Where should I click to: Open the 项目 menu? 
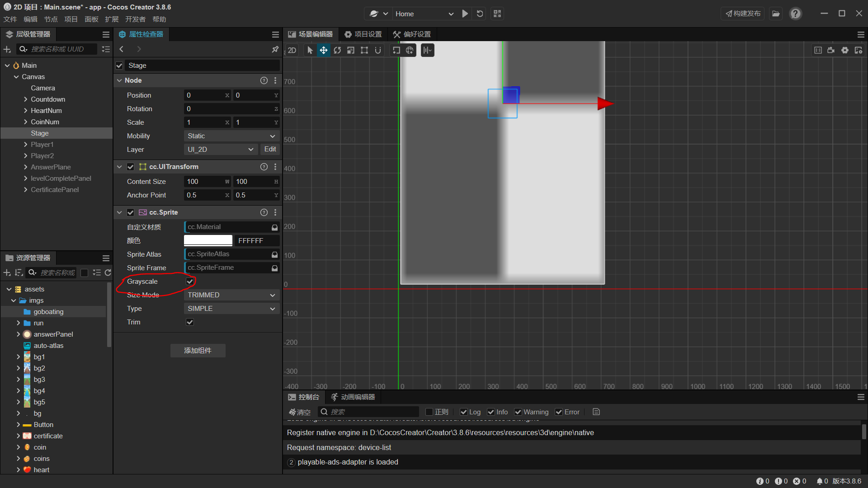[x=71, y=19]
